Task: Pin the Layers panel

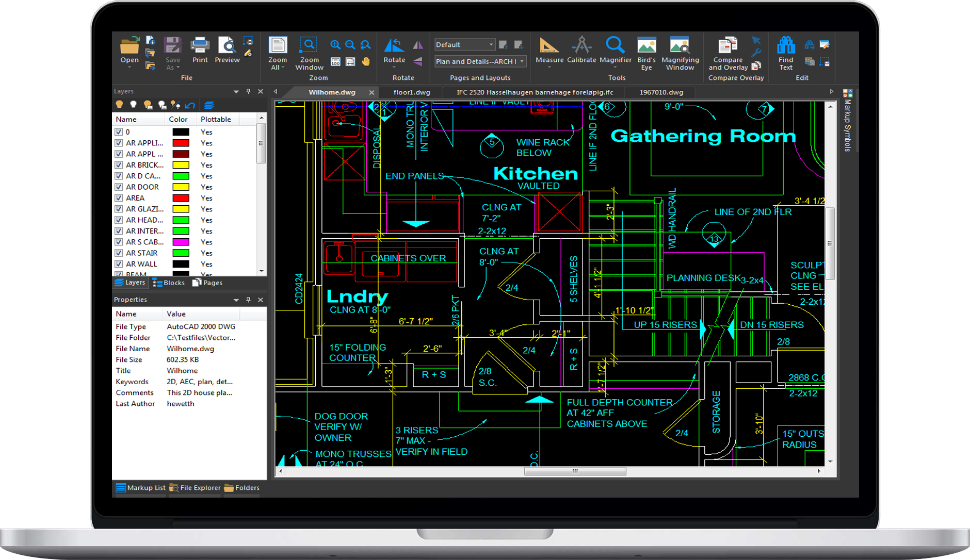Action: [x=248, y=91]
